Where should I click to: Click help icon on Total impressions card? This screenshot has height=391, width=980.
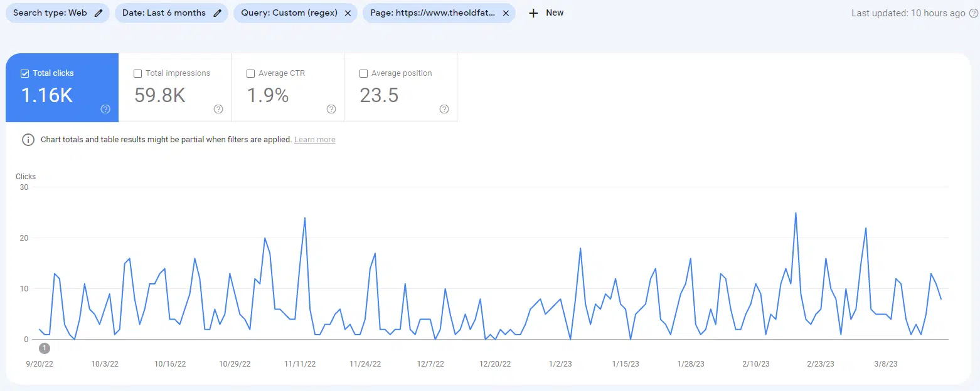coord(218,109)
